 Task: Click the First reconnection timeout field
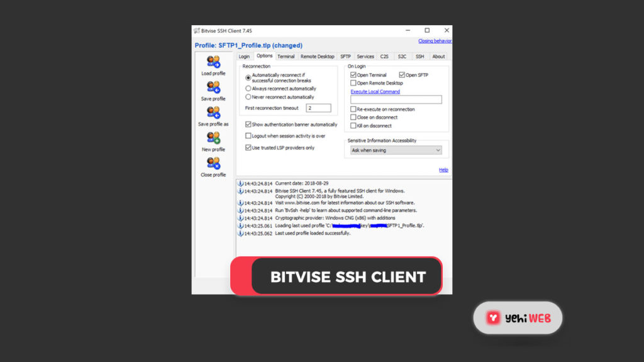coord(318,108)
